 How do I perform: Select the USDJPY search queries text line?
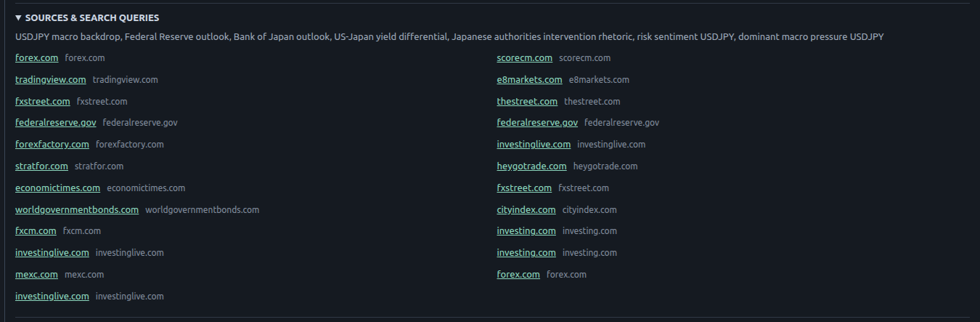coord(449,36)
